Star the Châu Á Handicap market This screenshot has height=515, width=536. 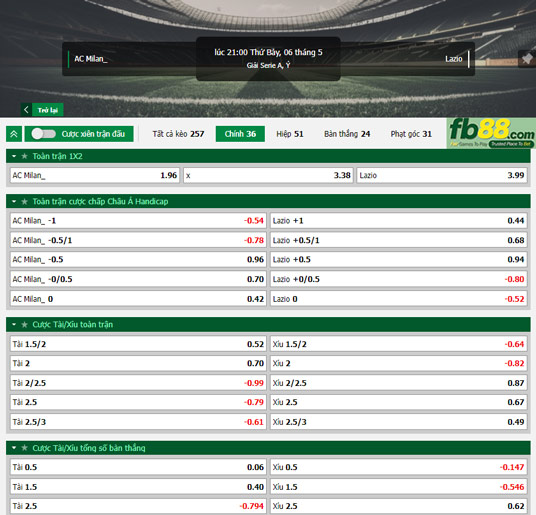point(24,202)
